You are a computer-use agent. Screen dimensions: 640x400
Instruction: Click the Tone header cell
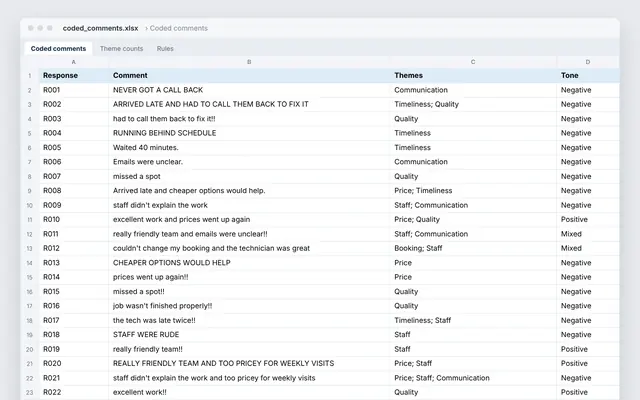(588, 76)
